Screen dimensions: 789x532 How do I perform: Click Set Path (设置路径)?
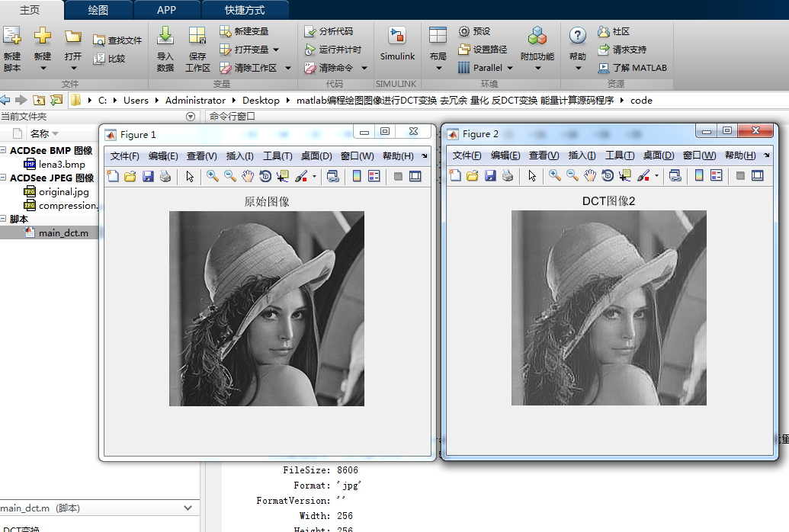click(x=483, y=50)
